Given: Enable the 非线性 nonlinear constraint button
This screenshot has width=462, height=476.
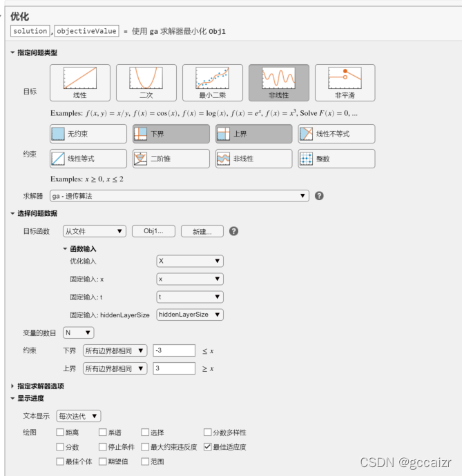Looking at the screenshot, I should click(254, 159).
